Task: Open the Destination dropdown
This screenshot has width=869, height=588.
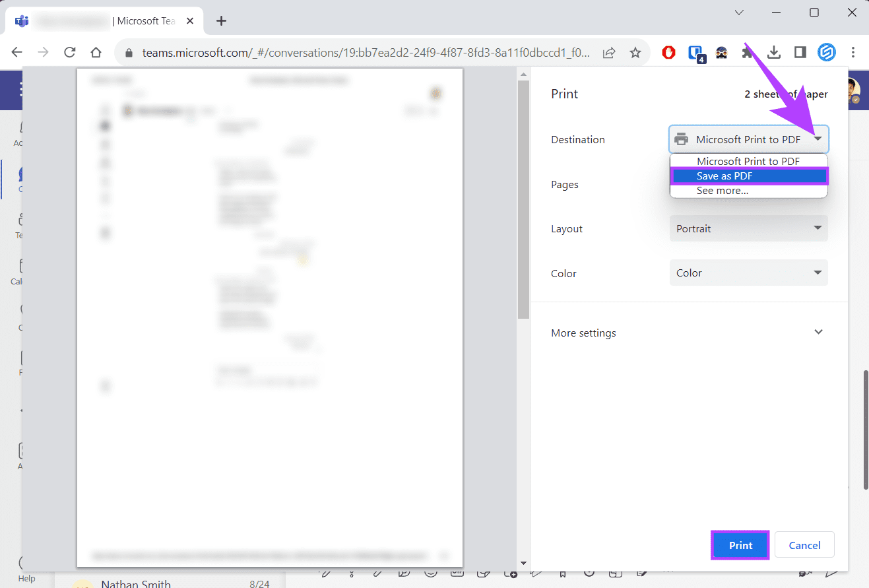Action: tap(748, 139)
